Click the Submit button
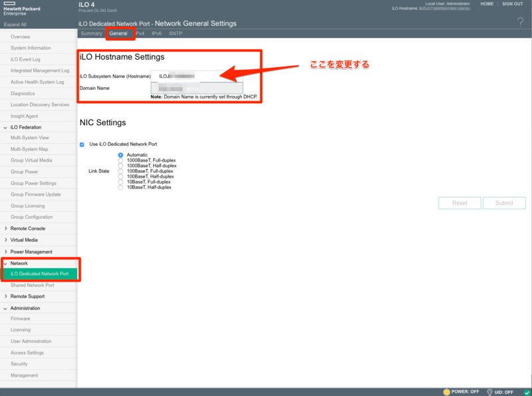The width and height of the screenshot is (532, 396). pyautogui.click(x=504, y=203)
